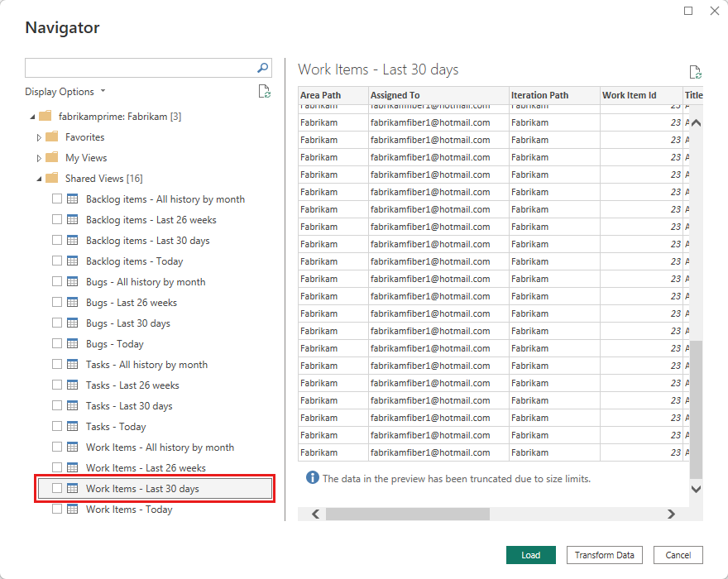The height and width of the screenshot is (579, 728).
Task: Click the fabrikamprime: Fabrikam folder icon
Action: click(x=45, y=116)
